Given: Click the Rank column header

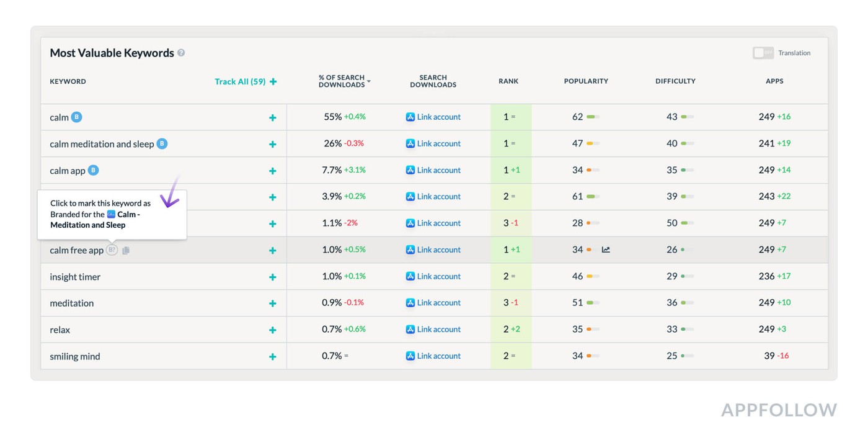Looking at the screenshot, I should coord(508,81).
